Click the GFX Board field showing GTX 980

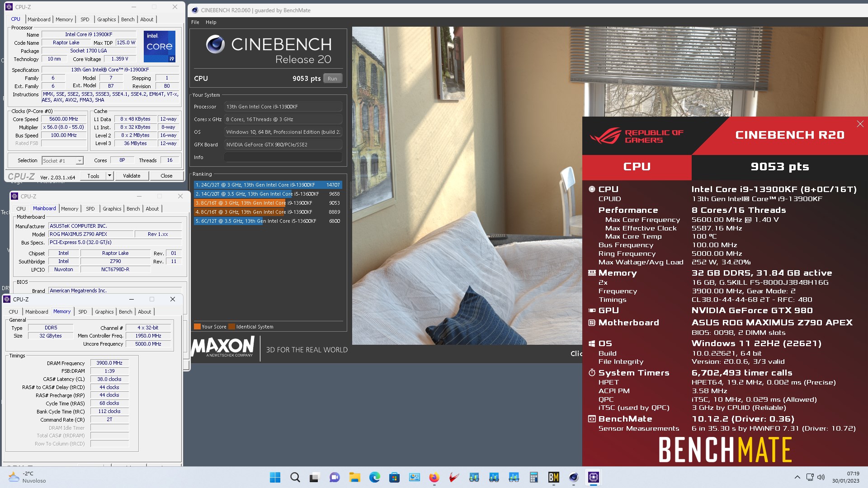[x=283, y=145]
